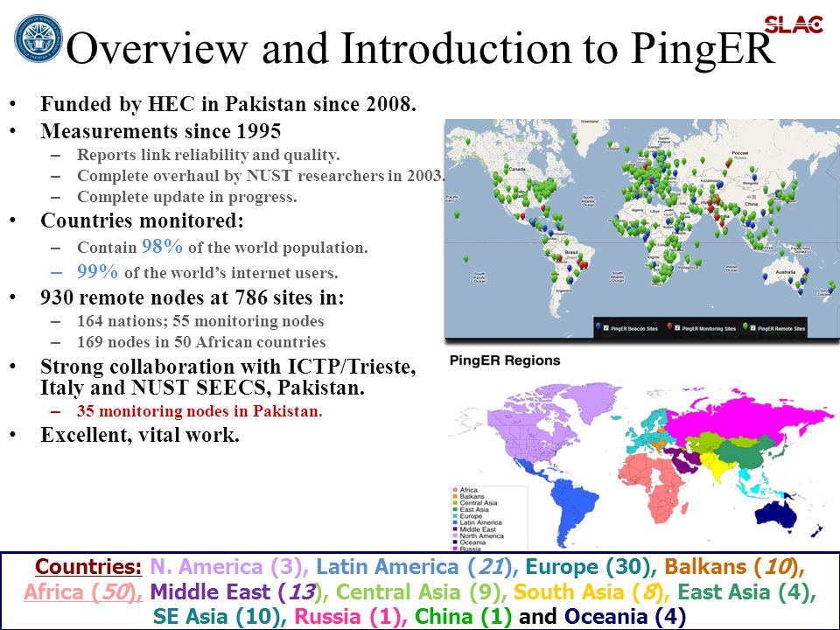
Task: Click 'China (1)' in the country list
Action: (x=463, y=617)
